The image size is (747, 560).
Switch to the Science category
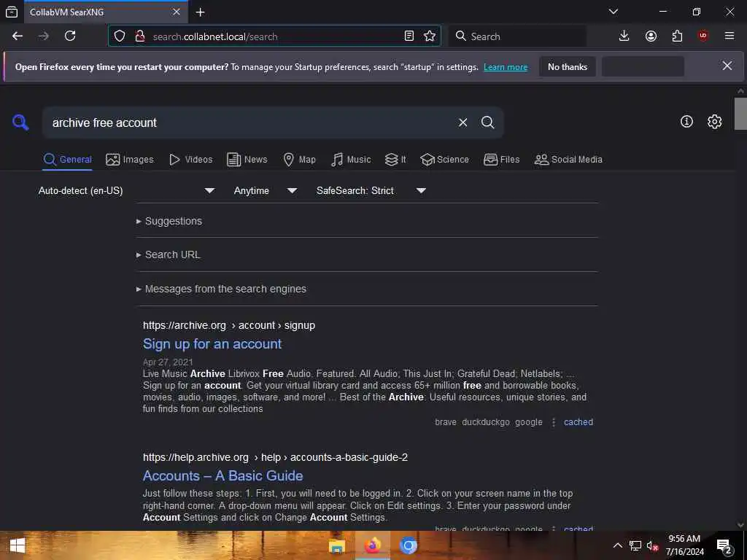click(x=444, y=160)
